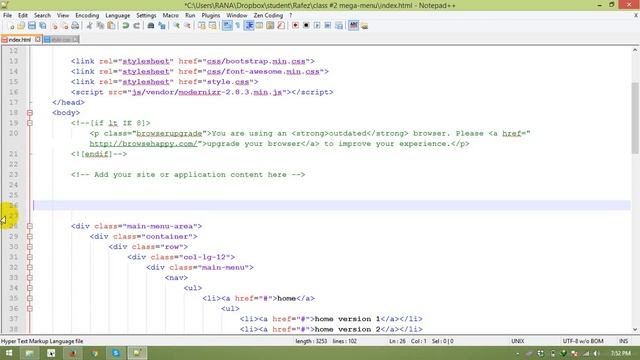Toggle INS insert mode in status bar
This screenshot has height=360, width=640.
tap(623, 341)
